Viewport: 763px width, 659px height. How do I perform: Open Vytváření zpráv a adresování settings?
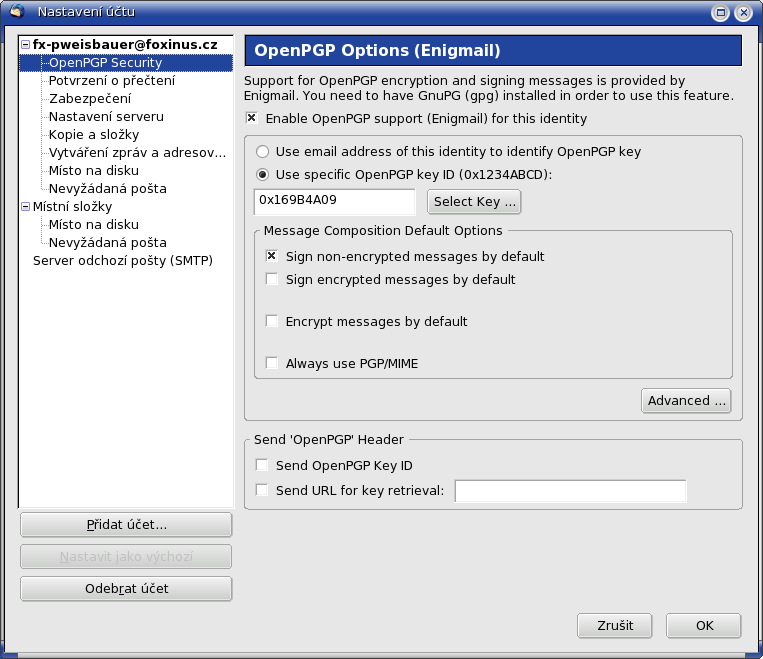point(137,153)
